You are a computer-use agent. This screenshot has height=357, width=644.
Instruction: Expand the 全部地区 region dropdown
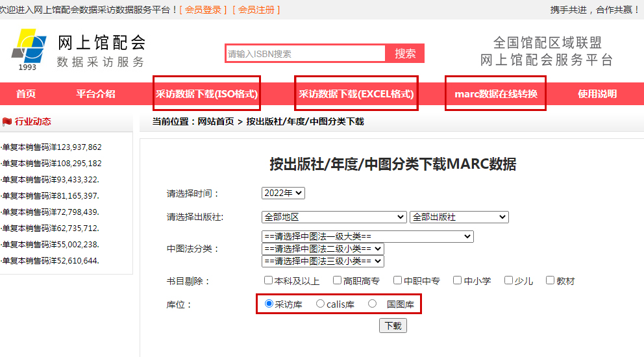click(334, 217)
